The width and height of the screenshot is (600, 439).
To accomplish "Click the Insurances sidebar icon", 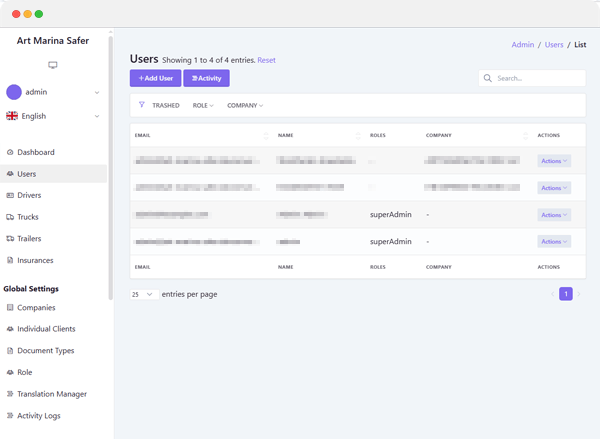I will coord(10,260).
